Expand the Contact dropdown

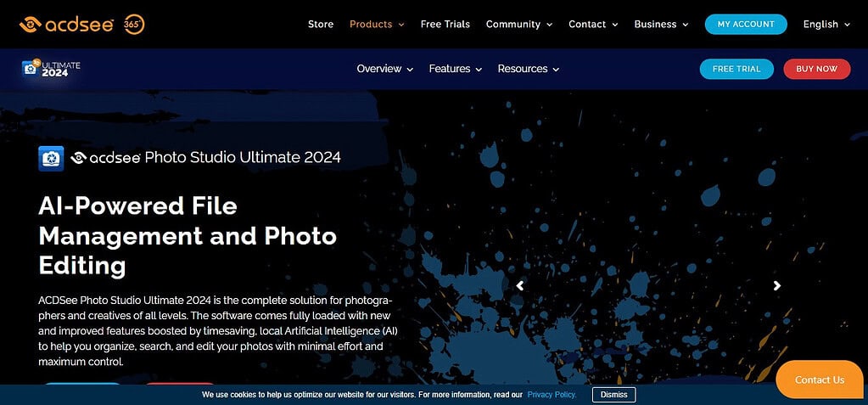pos(593,25)
